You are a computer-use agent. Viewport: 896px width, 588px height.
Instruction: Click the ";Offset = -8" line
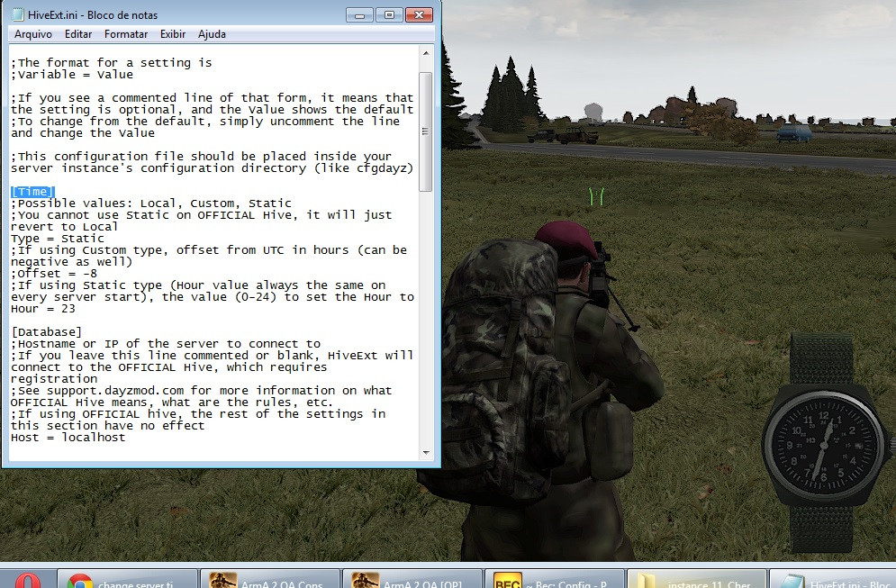(x=54, y=273)
